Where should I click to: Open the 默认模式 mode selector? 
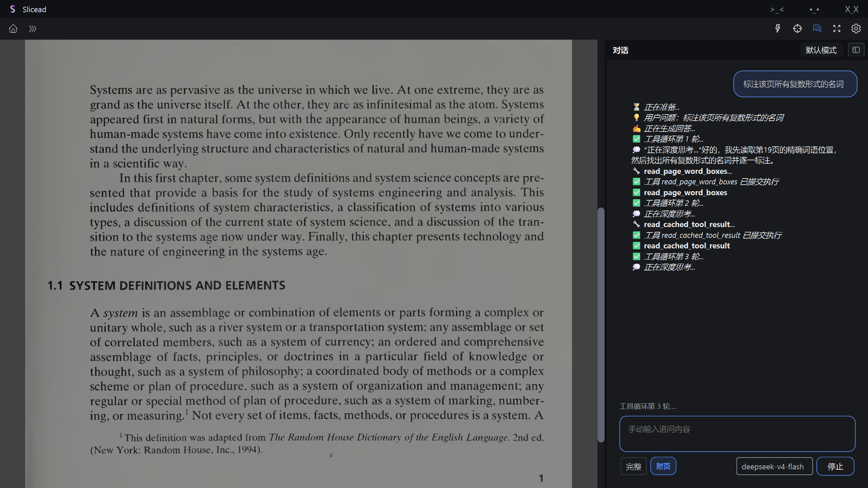821,50
